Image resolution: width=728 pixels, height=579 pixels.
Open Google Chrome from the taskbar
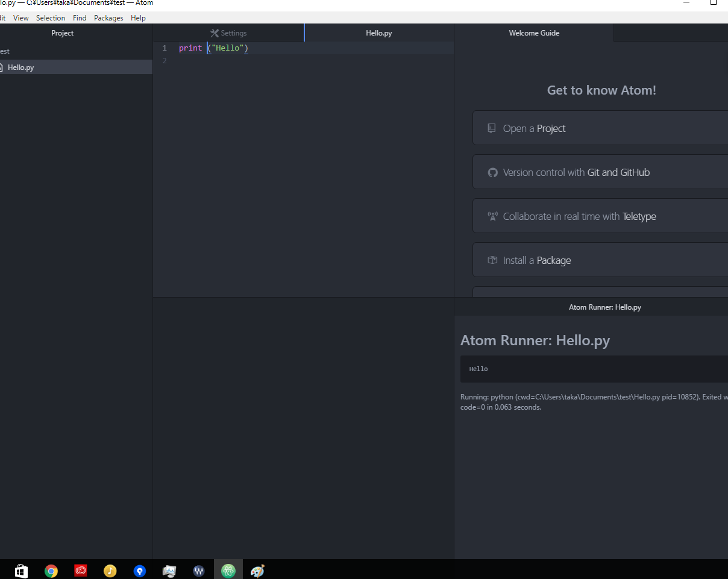point(51,571)
